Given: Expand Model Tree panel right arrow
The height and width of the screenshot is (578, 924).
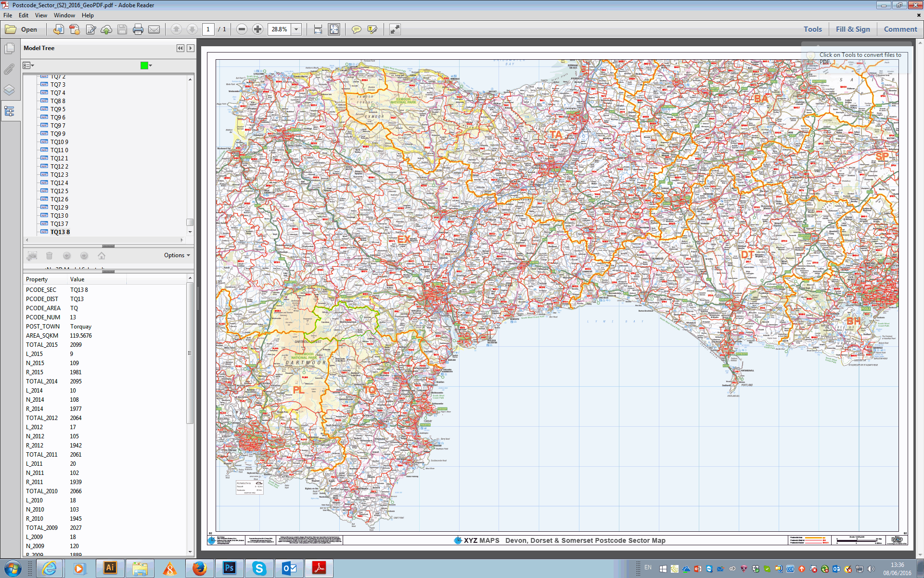Looking at the screenshot, I should [x=191, y=48].
